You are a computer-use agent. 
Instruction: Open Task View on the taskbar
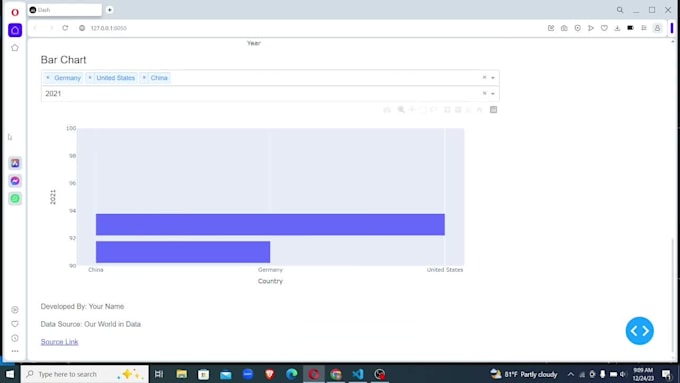click(159, 374)
